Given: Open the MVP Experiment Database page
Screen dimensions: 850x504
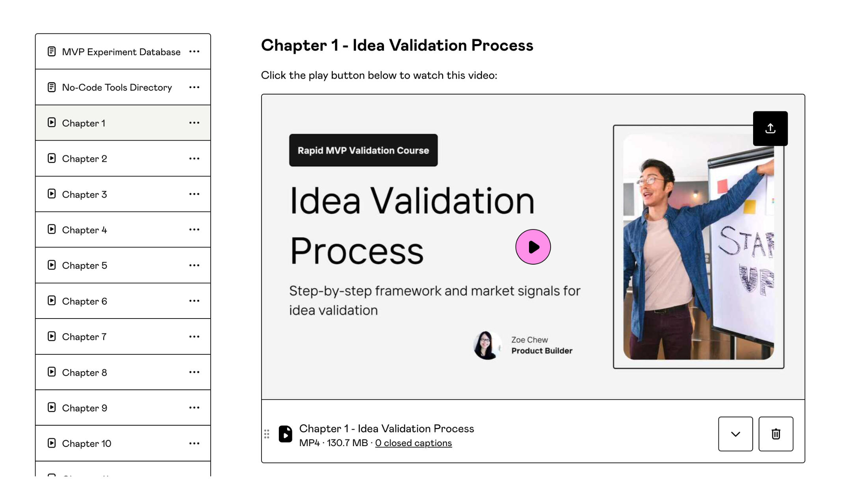Looking at the screenshot, I should click(x=121, y=52).
